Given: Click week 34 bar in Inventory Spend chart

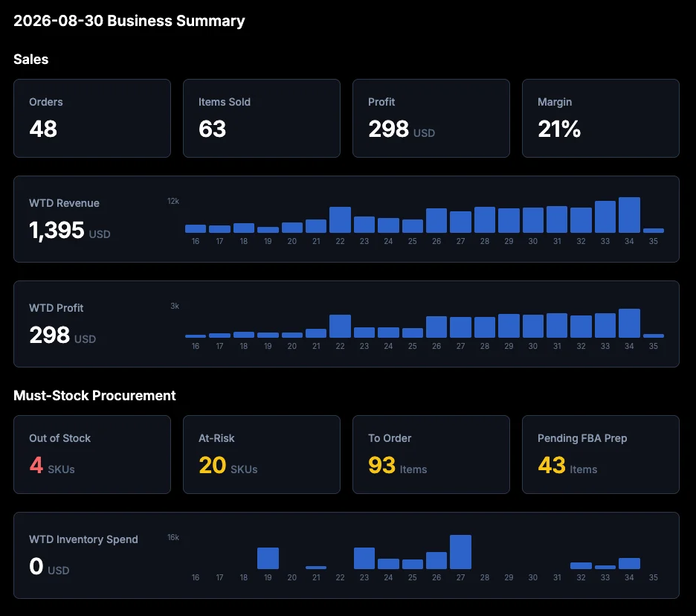Looking at the screenshot, I should (629, 564).
